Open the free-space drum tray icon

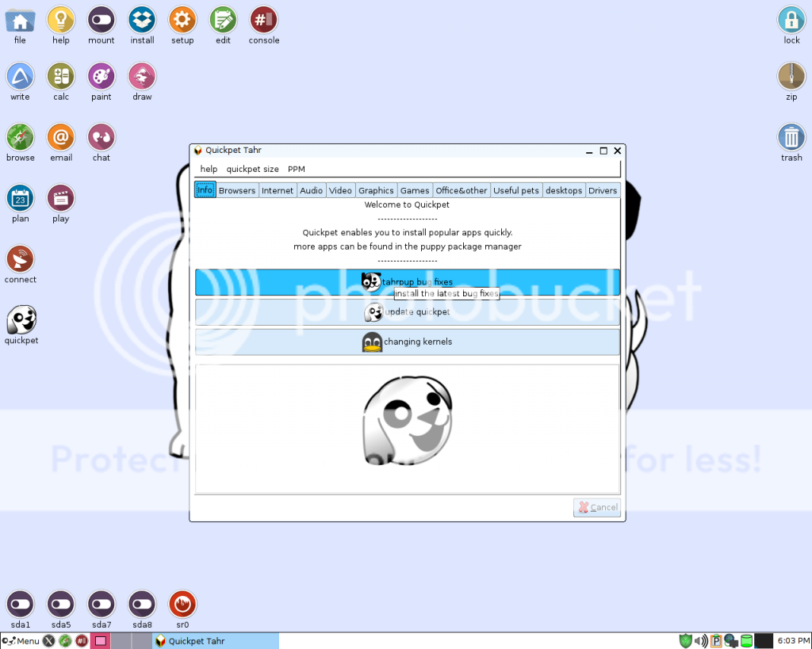coord(746,640)
